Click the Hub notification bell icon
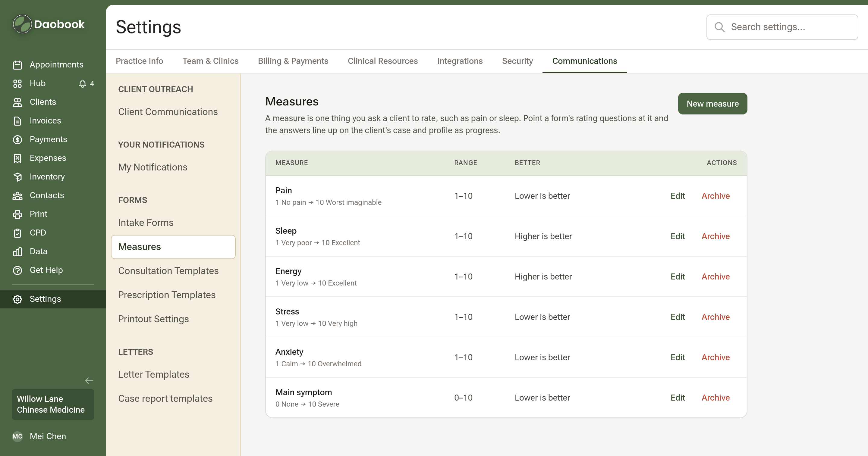The image size is (868, 456). tap(83, 83)
